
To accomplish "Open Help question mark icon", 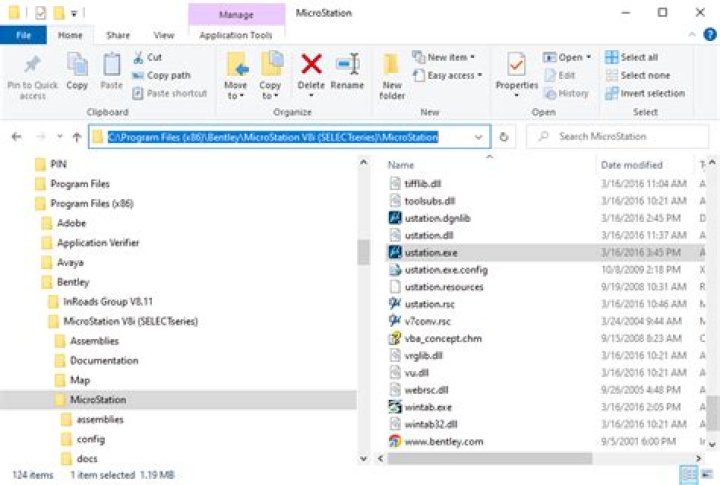I will coord(710,35).
